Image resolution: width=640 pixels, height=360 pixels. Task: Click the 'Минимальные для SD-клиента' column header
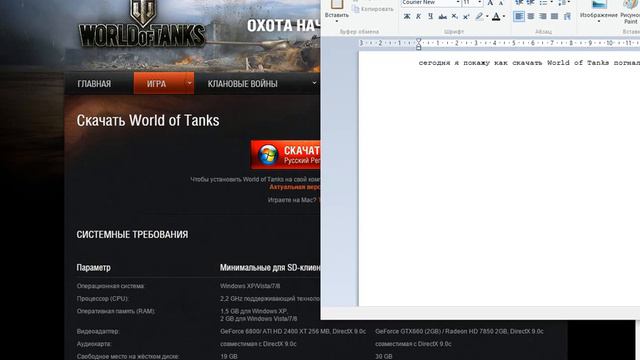270,268
